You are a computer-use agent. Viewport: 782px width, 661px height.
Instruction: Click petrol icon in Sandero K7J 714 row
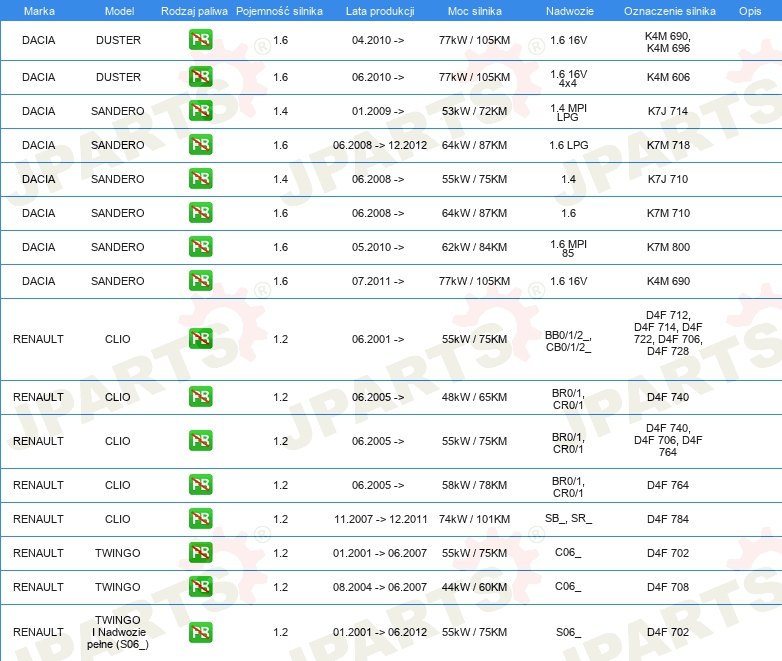click(x=200, y=111)
